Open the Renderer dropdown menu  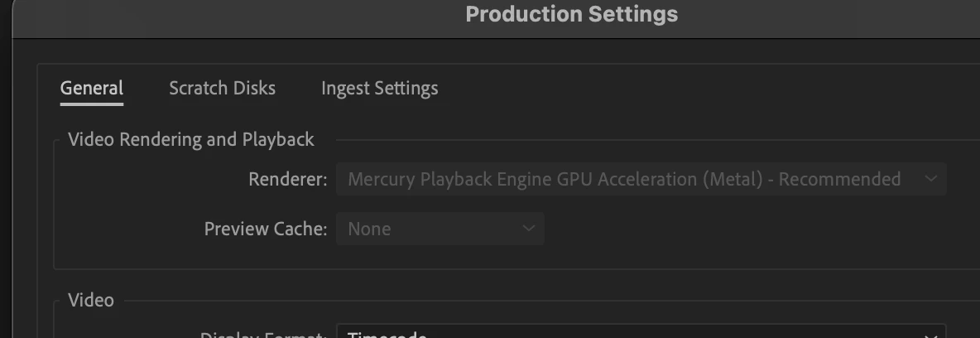(640, 179)
